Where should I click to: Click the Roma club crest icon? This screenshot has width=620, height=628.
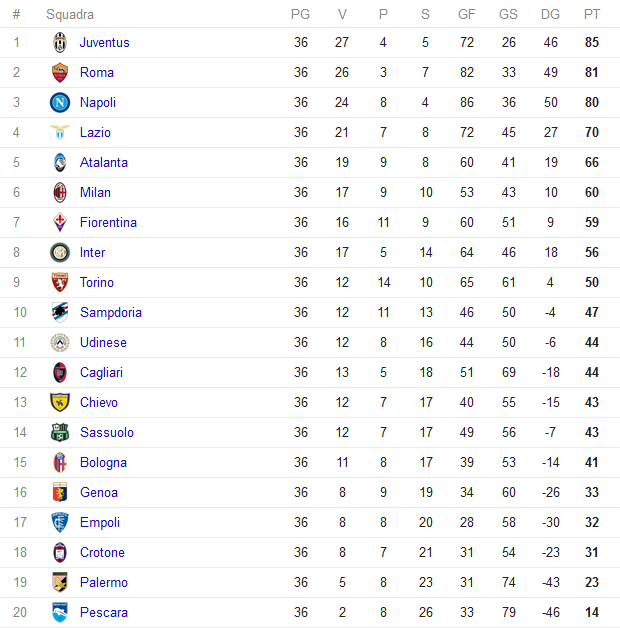[x=60, y=72]
